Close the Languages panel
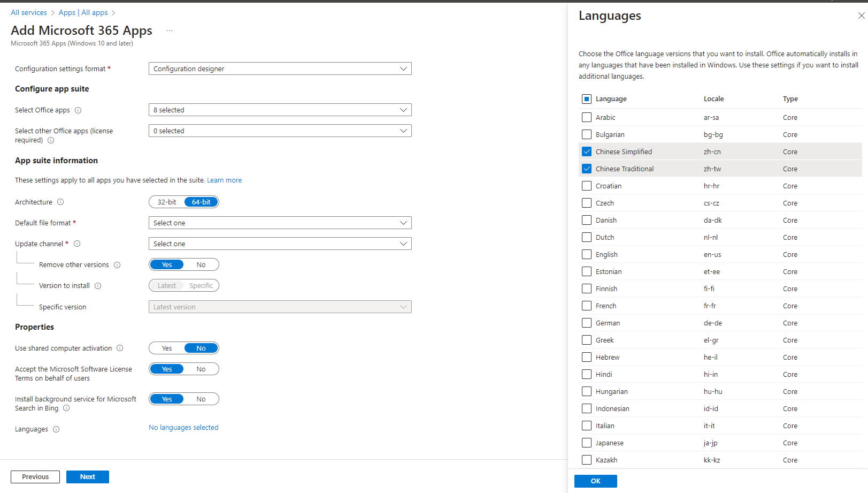The height and width of the screenshot is (493, 868). click(x=861, y=16)
